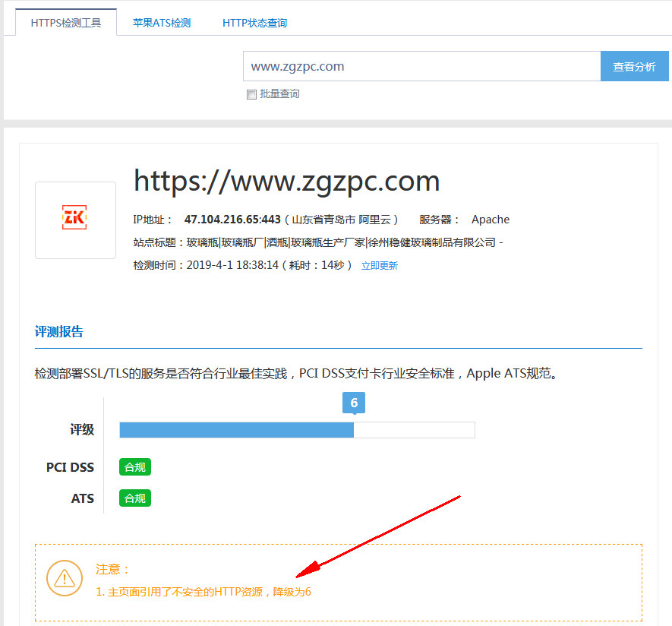Click the 立即更新 link
The width and height of the screenshot is (672, 626).
point(379,266)
